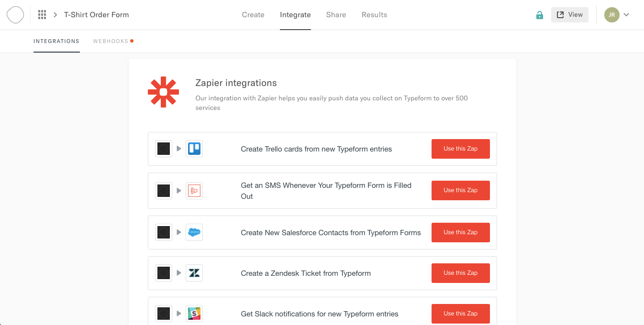This screenshot has width=644, height=325.
Task: Click the SMS zap app icon
Action: pos(194,190)
